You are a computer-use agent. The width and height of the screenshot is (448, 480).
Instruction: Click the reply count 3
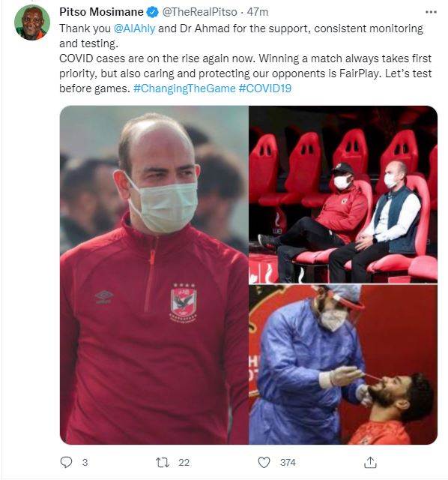[85, 462]
